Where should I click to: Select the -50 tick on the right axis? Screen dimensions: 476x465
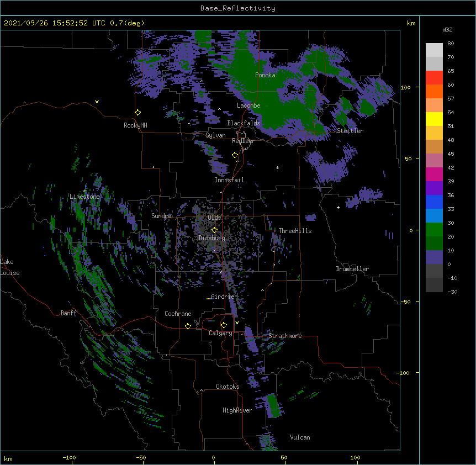pyautogui.click(x=405, y=302)
